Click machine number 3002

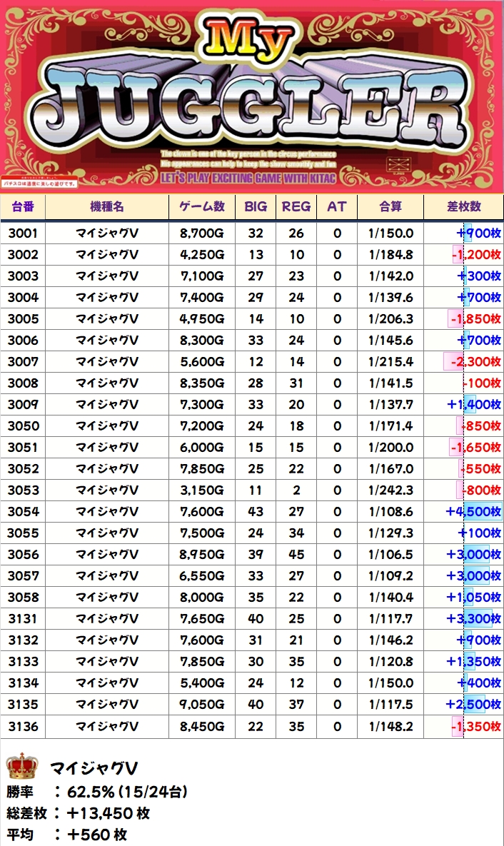tap(24, 255)
